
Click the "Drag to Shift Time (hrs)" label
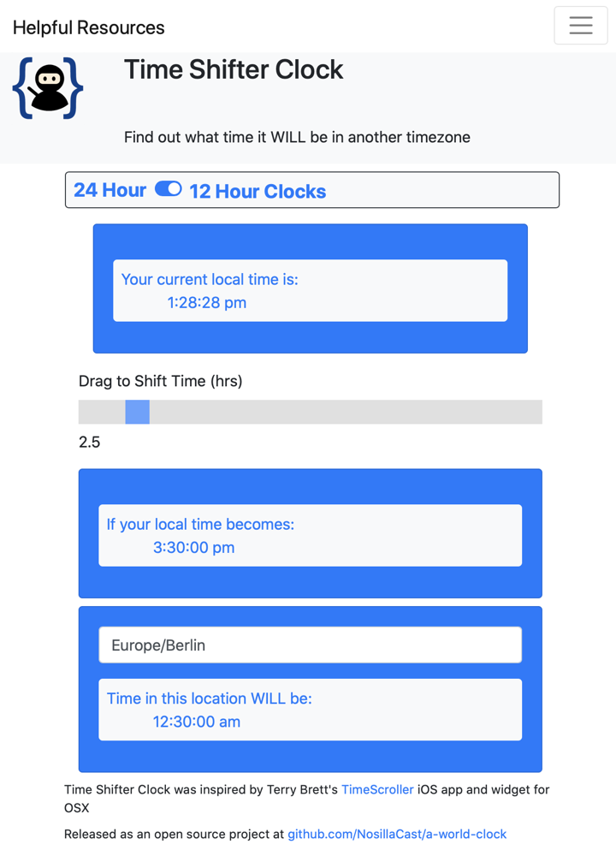click(161, 381)
